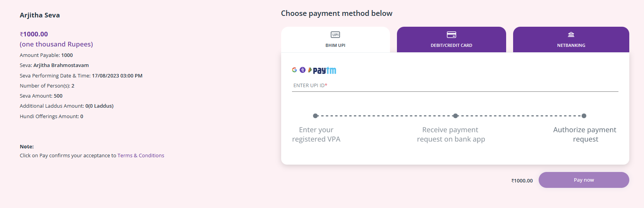Click the Paytm logo
Screen dimensions: 644x208
point(325,70)
